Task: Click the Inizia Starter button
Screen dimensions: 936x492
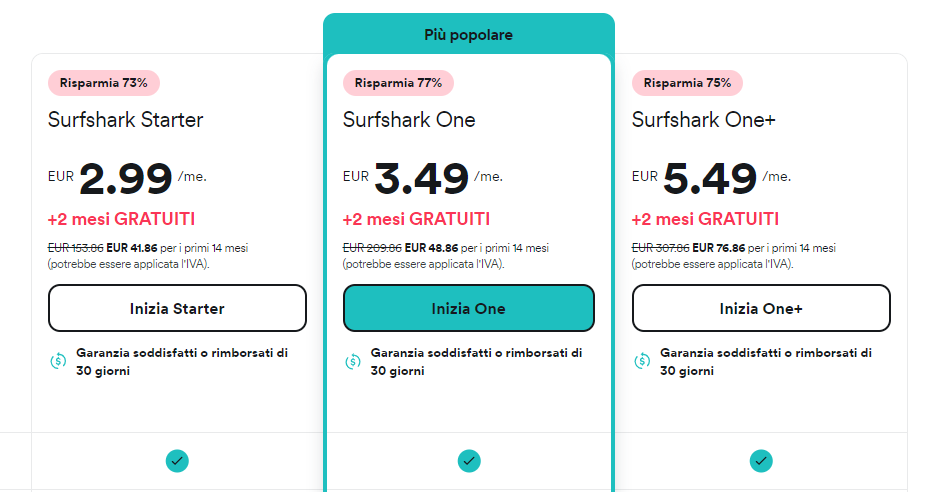Action: point(177,308)
